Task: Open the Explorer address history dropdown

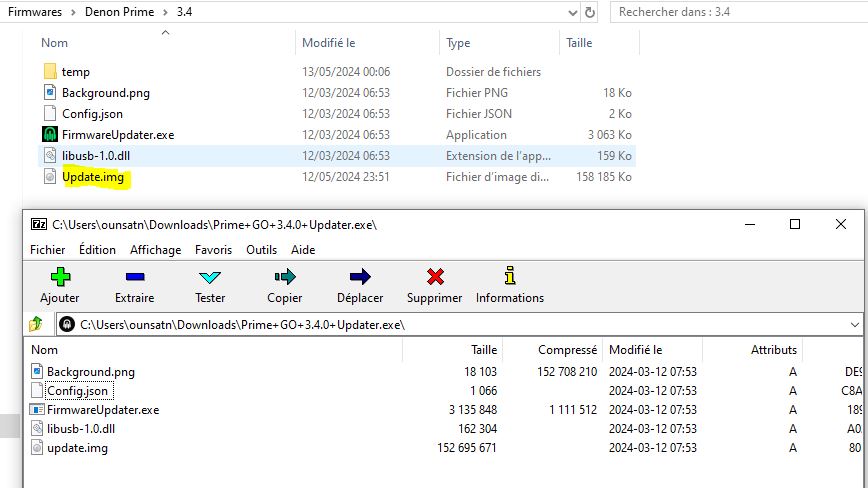Action: [567, 12]
